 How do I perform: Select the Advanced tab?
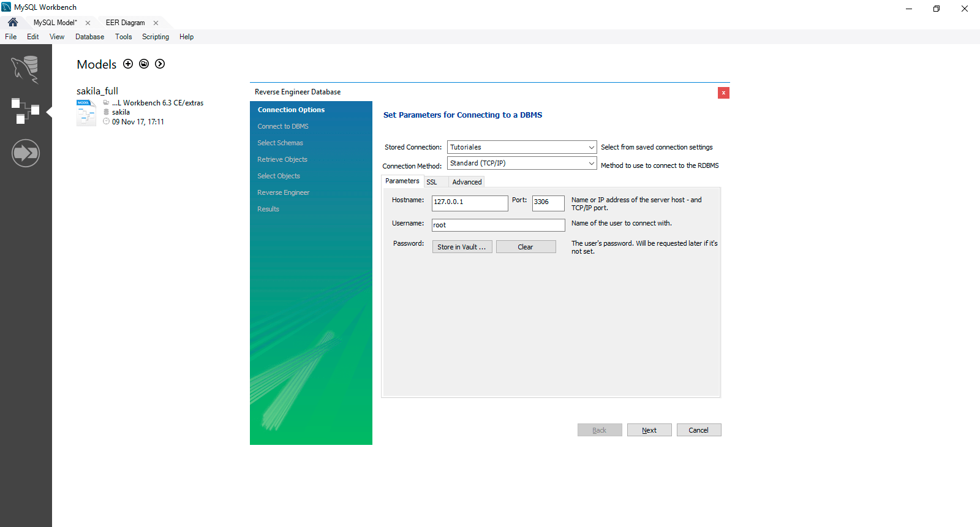click(467, 182)
